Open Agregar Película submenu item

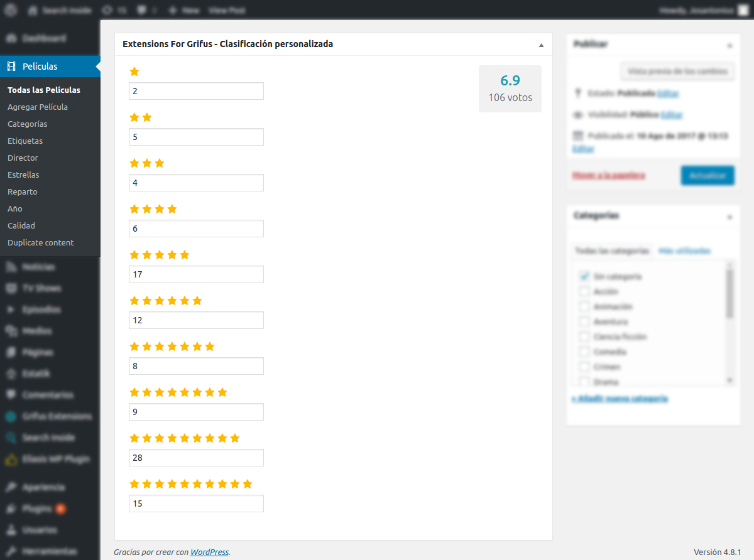(38, 107)
